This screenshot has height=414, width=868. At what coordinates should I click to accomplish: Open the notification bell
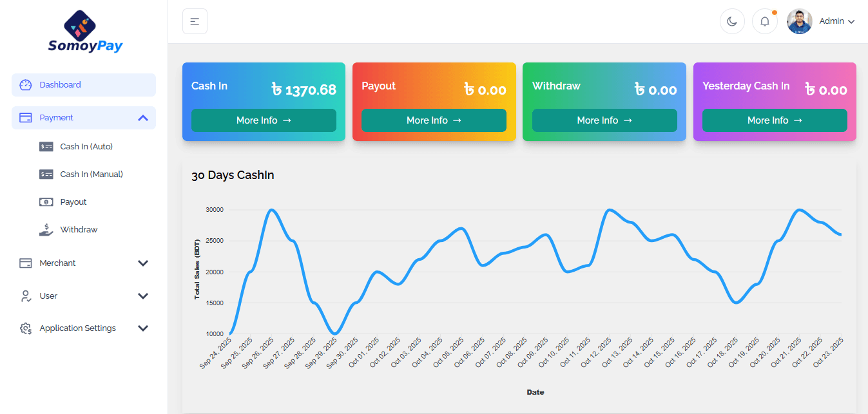pos(764,21)
